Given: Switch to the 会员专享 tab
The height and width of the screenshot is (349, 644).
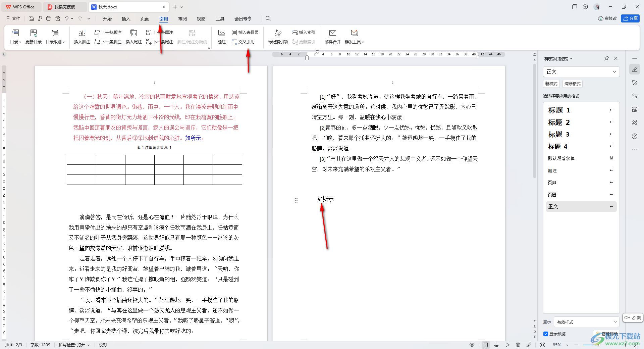Looking at the screenshot, I should click(x=243, y=19).
